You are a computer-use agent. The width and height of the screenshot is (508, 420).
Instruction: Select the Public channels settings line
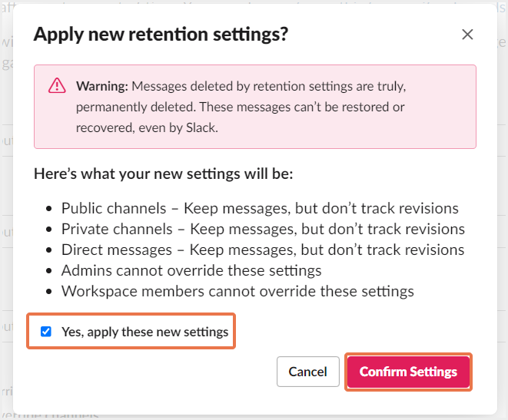click(x=260, y=208)
